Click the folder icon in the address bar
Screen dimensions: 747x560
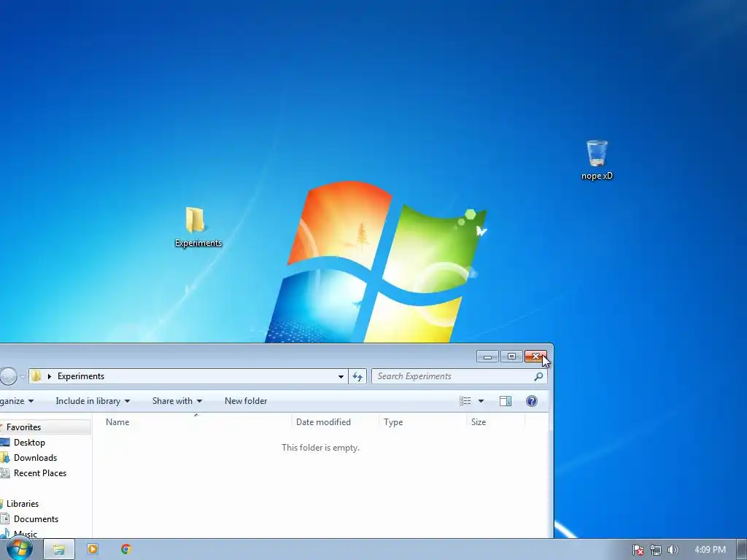coord(36,376)
